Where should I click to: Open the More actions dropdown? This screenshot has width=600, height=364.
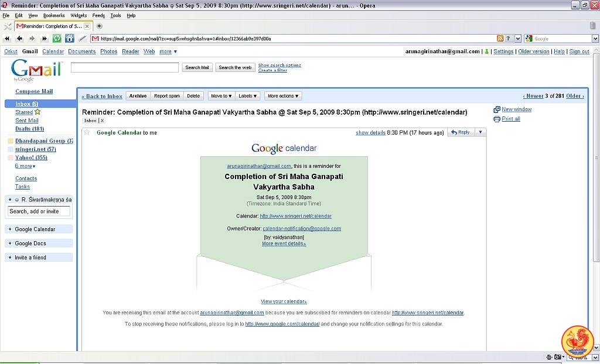pyautogui.click(x=283, y=96)
